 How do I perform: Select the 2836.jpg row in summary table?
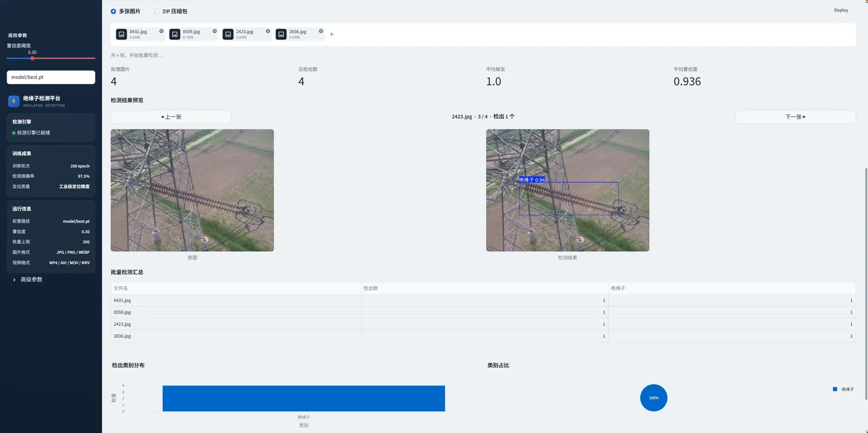point(483,336)
